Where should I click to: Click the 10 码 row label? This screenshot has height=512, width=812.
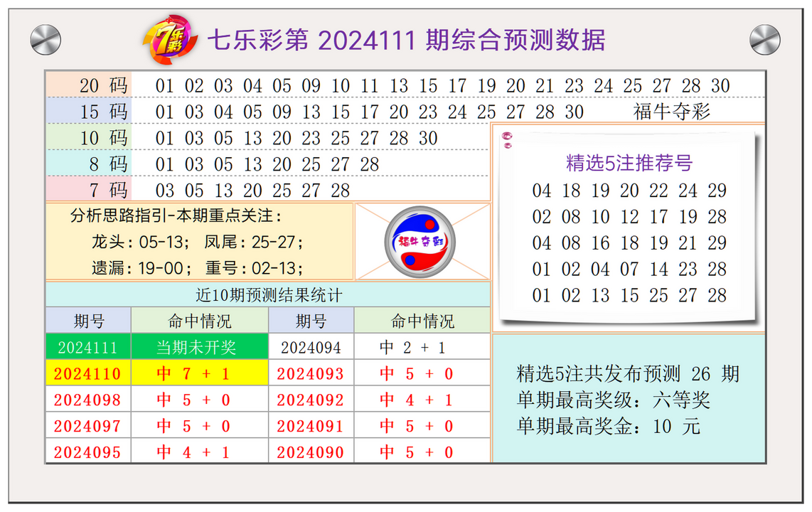[89, 138]
